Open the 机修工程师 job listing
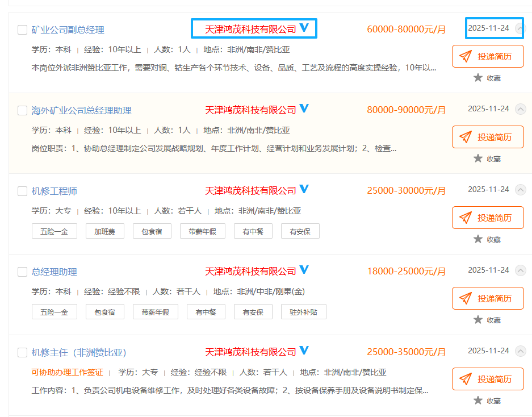 55,191
